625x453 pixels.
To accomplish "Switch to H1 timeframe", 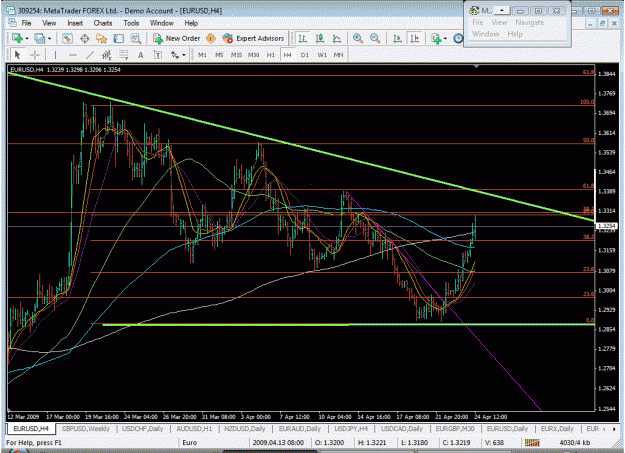I will point(271,55).
